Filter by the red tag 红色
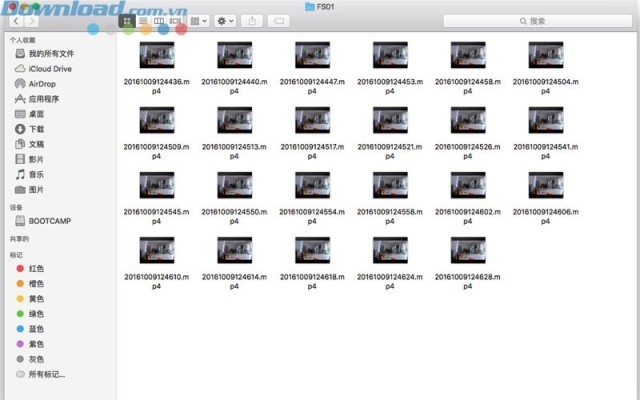This screenshot has height=400, width=640. (36, 269)
